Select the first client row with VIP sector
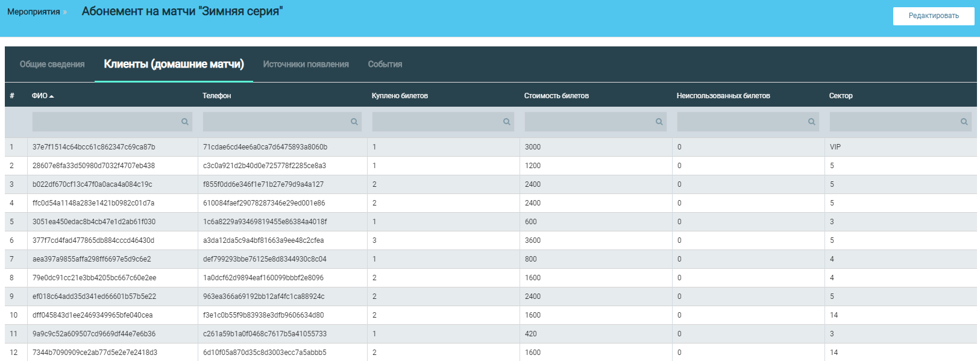The height and width of the screenshot is (361, 980). [x=93, y=147]
